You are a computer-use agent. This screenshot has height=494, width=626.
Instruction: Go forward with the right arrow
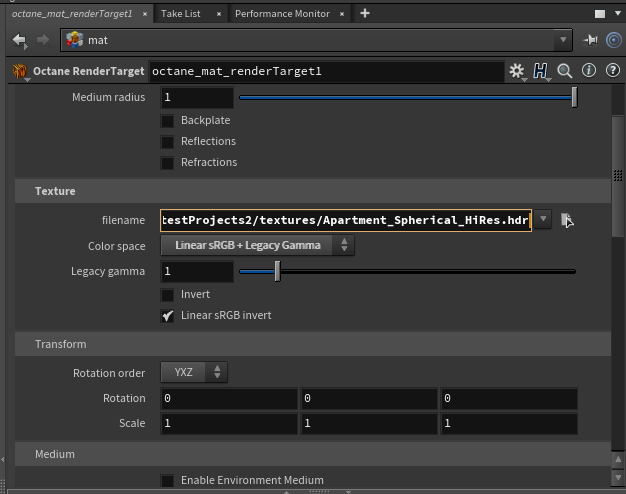(43, 40)
